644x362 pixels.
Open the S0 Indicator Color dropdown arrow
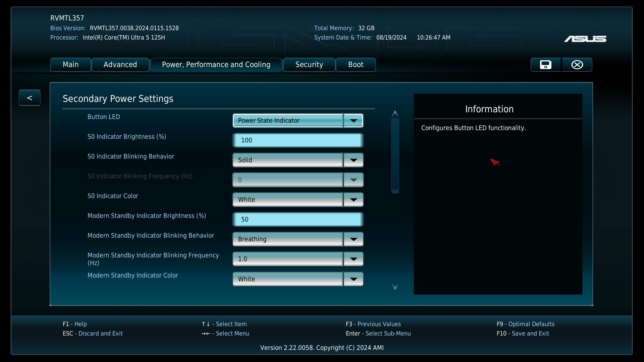pyautogui.click(x=353, y=200)
